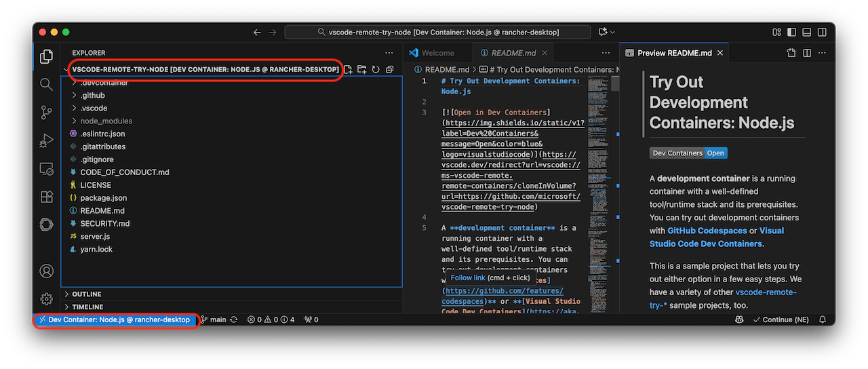The height and width of the screenshot is (369, 868).
Task: Show the preview's source file icon
Action: [791, 53]
